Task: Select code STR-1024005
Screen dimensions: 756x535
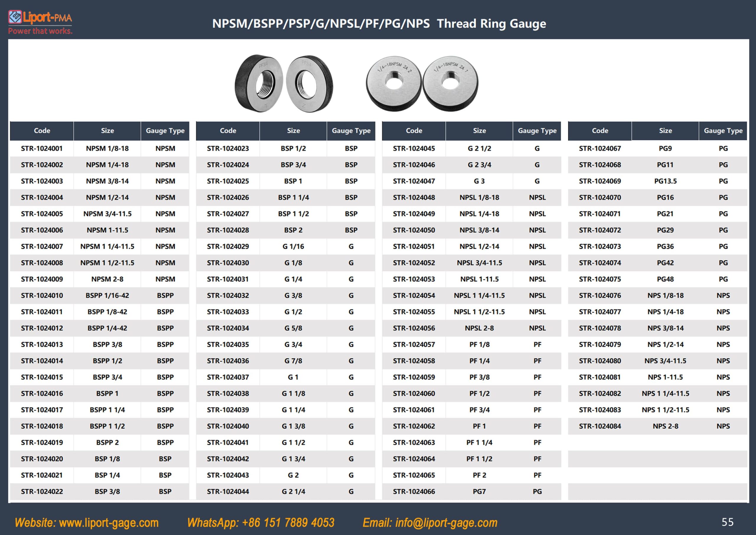Action: [x=42, y=214]
